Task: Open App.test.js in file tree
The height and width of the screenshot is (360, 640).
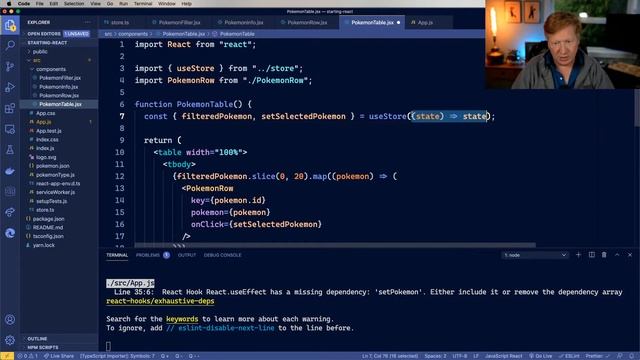Action: pyautogui.click(x=49, y=131)
